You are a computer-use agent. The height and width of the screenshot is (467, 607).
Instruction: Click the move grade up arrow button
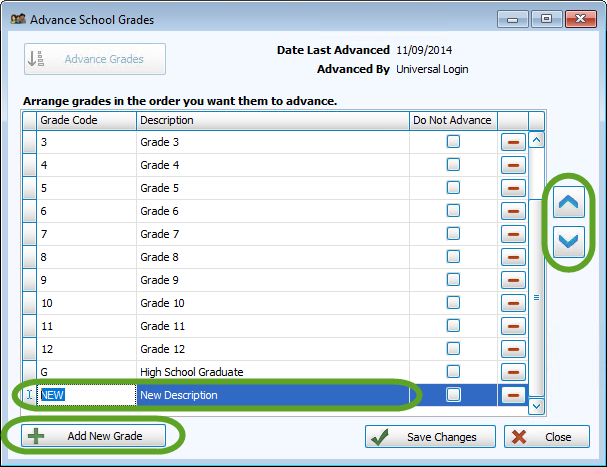[x=568, y=203]
